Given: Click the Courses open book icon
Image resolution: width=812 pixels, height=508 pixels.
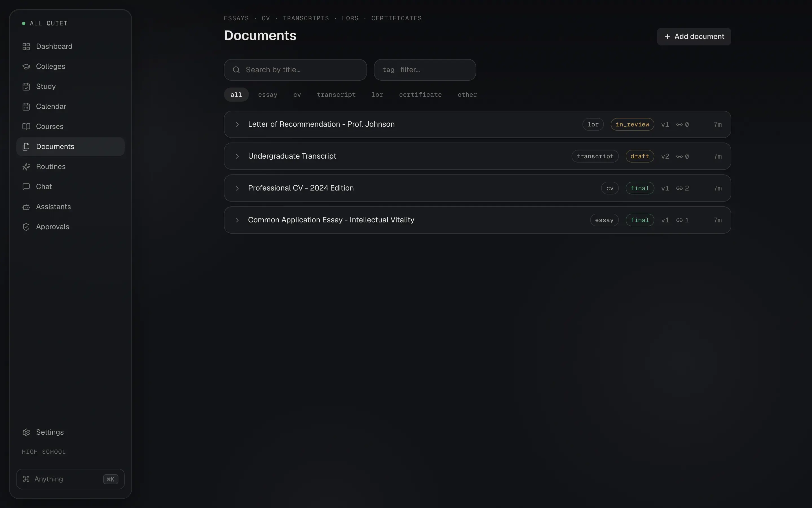Looking at the screenshot, I should click(26, 127).
